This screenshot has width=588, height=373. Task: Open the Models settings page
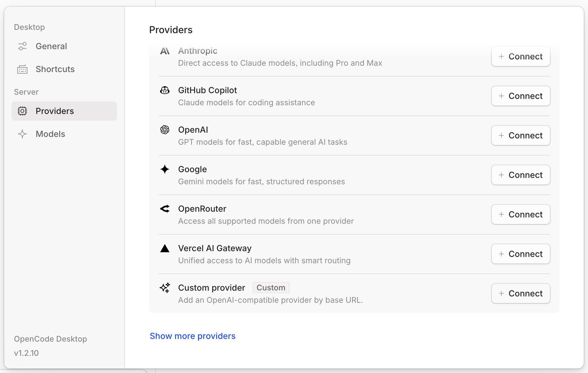pyautogui.click(x=50, y=134)
